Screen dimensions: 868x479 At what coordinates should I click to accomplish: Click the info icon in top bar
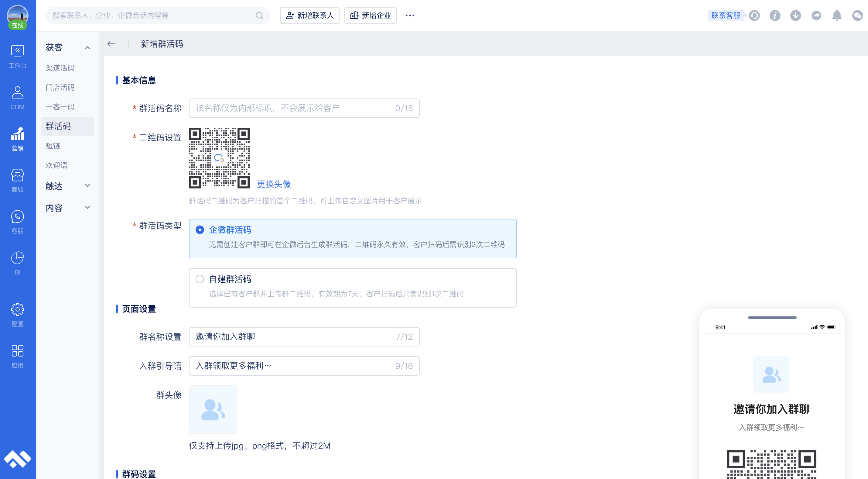pos(775,16)
